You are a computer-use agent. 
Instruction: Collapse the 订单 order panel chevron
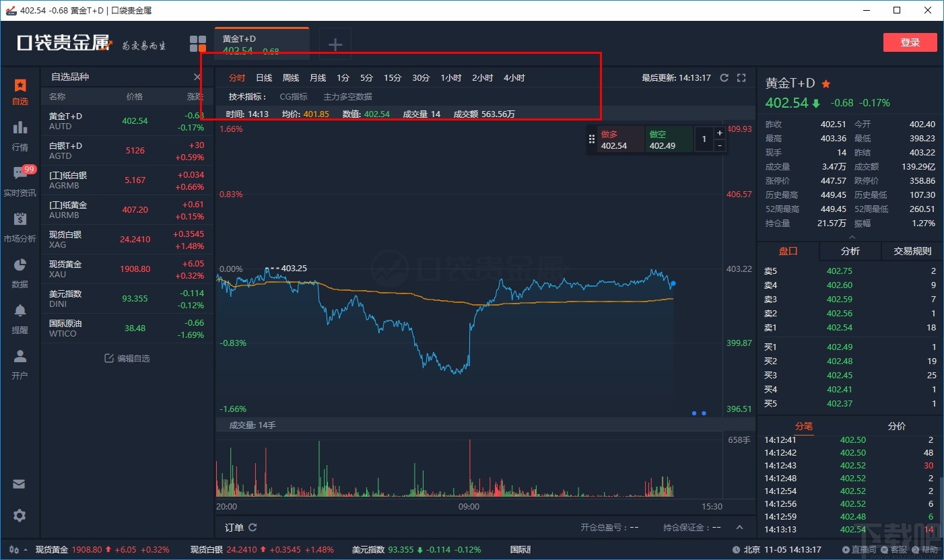pyautogui.click(x=739, y=528)
